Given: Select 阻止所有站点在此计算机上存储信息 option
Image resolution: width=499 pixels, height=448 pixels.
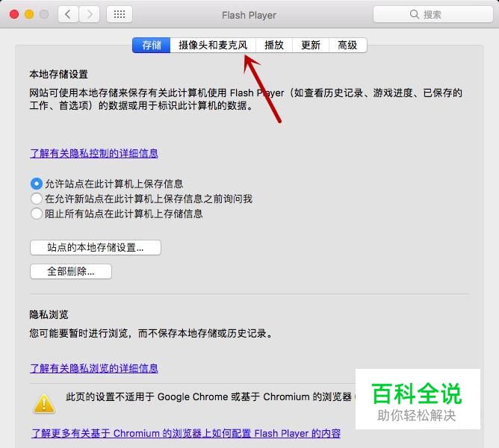Looking at the screenshot, I should click(x=37, y=214).
